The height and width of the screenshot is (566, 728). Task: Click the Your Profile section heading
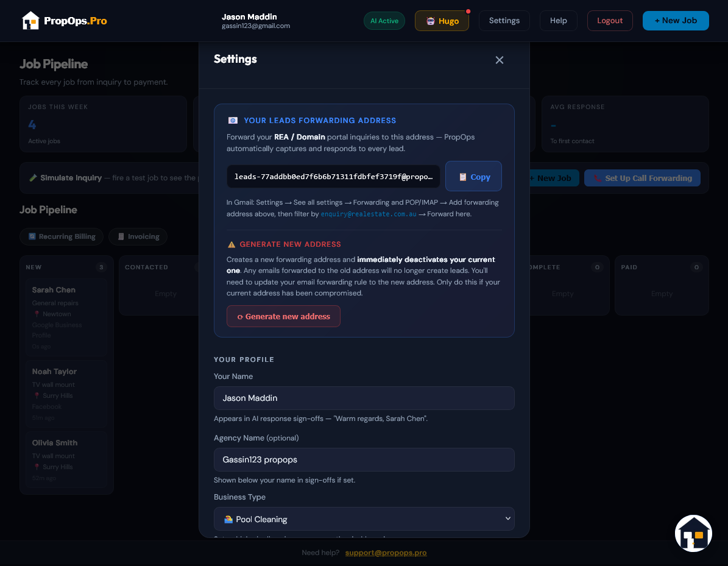[244, 359]
